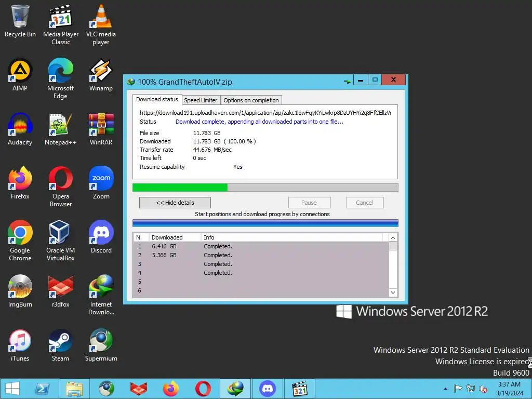Select the Opera Browser desktop shortcut

click(x=61, y=187)
